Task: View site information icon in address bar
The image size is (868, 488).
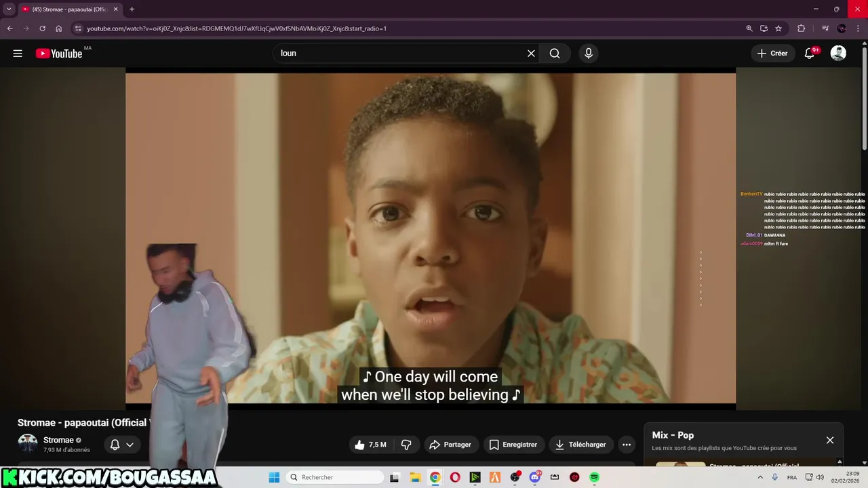Action: click(x=78, y=28)
